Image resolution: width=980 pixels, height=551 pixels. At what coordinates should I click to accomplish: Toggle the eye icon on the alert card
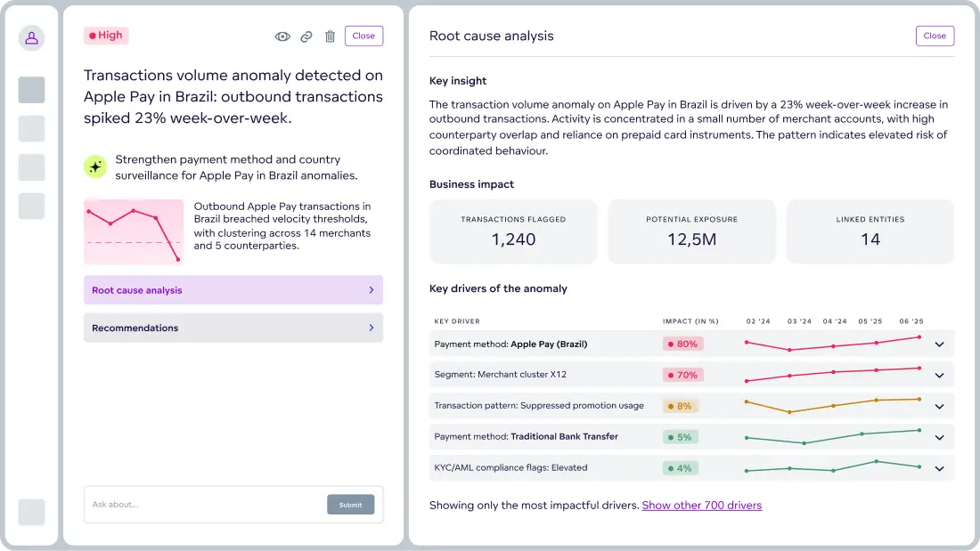(x=282, y=36)
